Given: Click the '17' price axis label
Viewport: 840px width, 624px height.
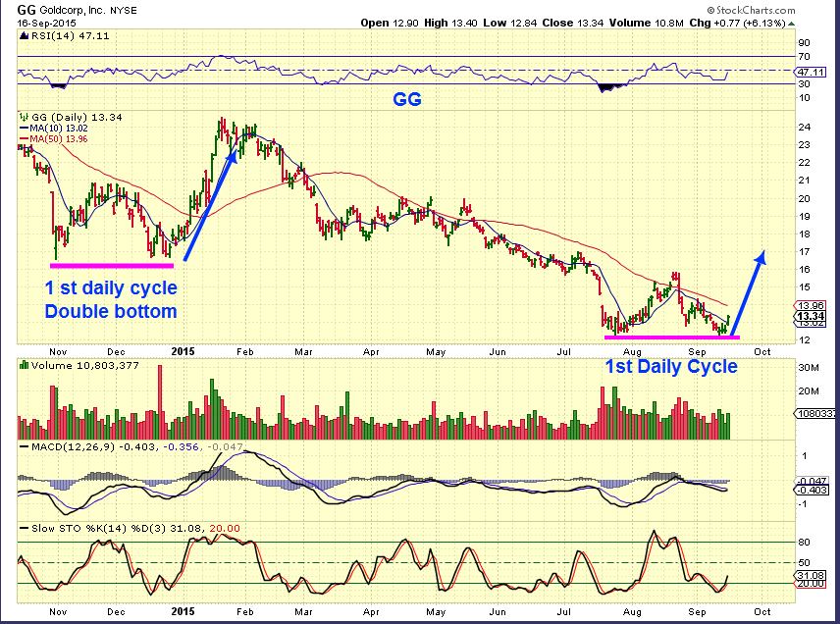Looking at the screenshot, I should tap(804, 251).
